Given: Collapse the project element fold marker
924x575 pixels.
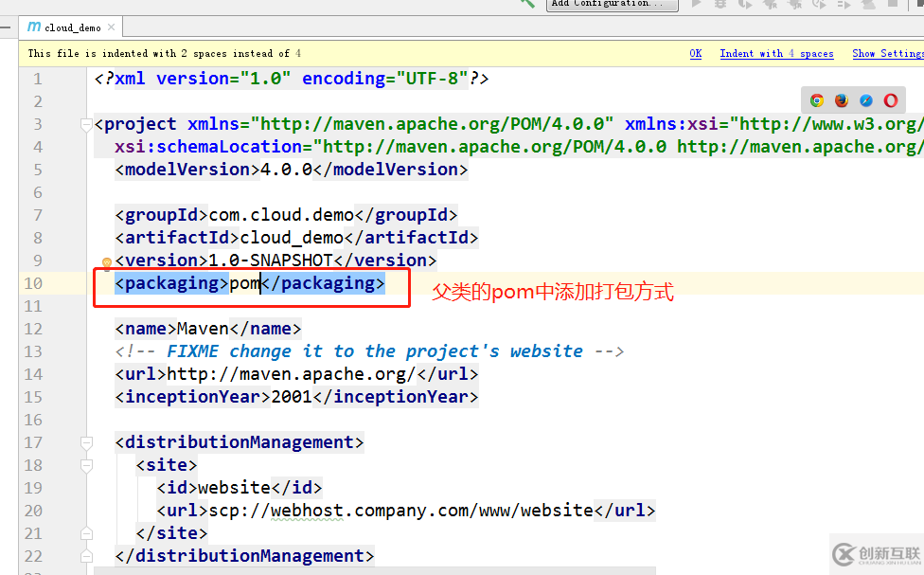Looking at the screenshot, I should [x=86, y=124].
